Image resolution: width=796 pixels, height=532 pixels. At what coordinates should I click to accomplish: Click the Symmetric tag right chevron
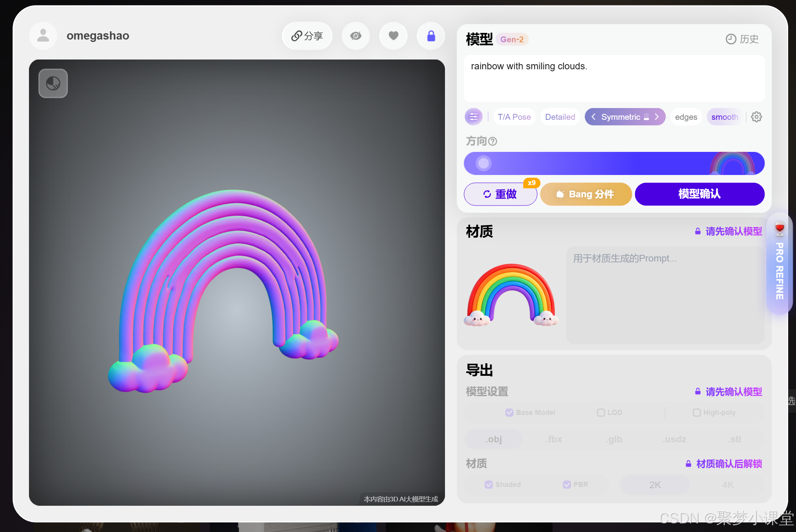[657, 117]
